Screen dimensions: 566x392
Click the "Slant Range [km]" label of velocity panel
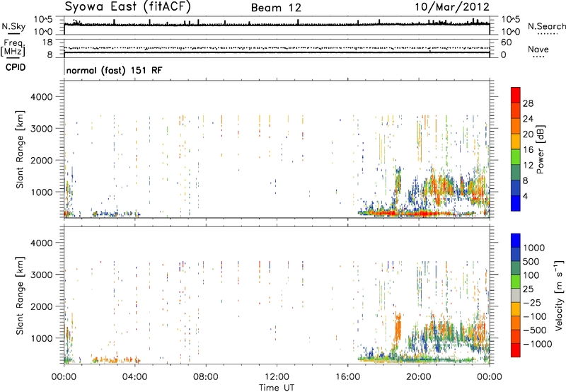(20, 296)
